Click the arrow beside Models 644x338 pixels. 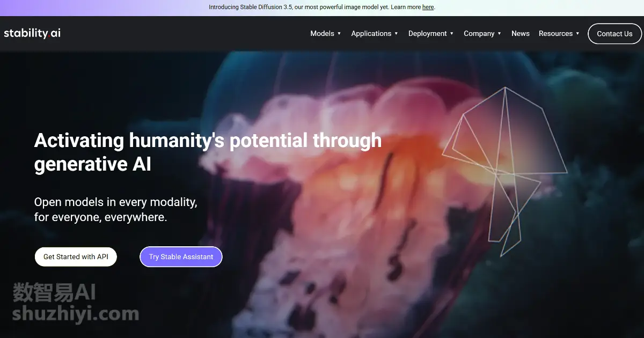[x=339, y=33]
